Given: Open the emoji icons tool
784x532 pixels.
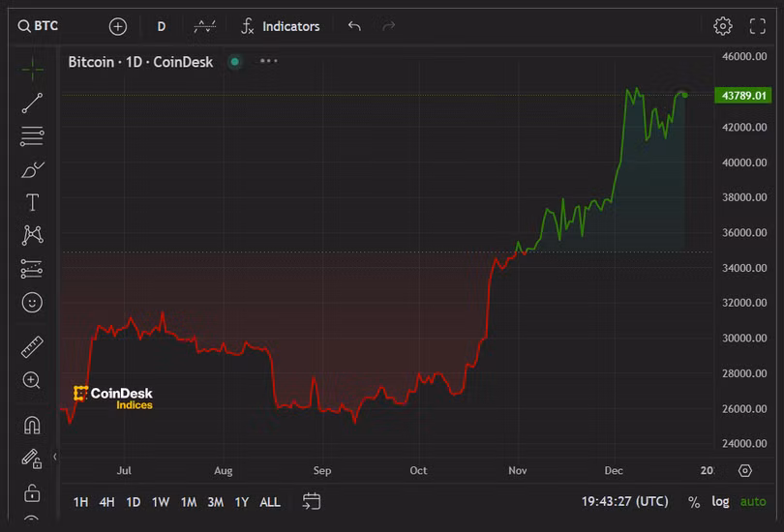Looking at the screenshot, I should 32,302.
